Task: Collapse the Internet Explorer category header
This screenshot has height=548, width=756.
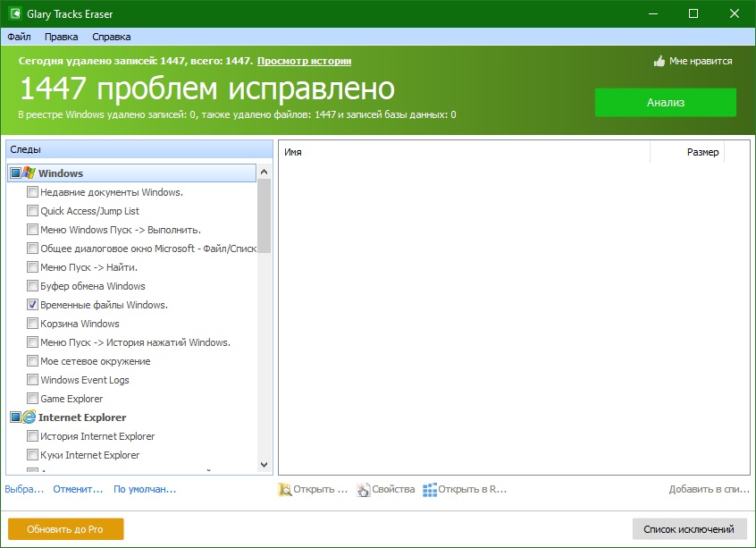Action: [x=13, y=417]
